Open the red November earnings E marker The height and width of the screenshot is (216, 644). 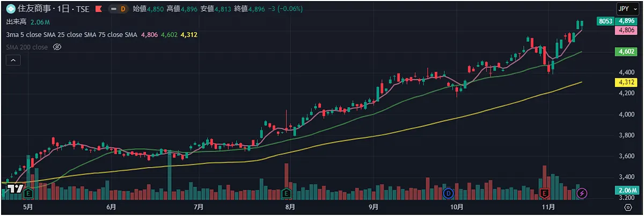[545, 192]
